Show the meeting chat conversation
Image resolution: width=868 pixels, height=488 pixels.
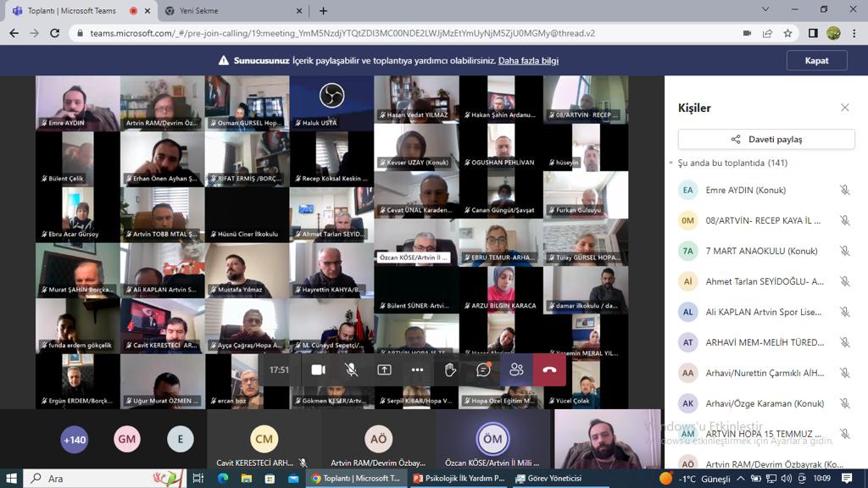pyautogui.click(x=483, y=370)
